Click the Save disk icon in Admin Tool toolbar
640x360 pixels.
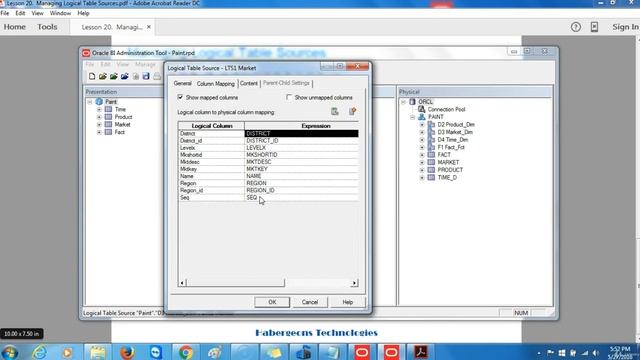pos(146,76)
